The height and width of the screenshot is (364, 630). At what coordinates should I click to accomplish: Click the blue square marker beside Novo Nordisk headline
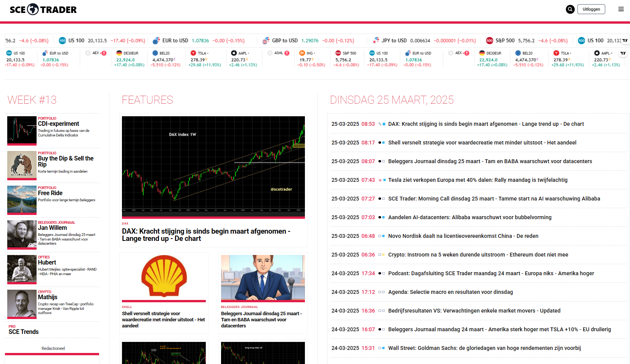pos(383,236)
